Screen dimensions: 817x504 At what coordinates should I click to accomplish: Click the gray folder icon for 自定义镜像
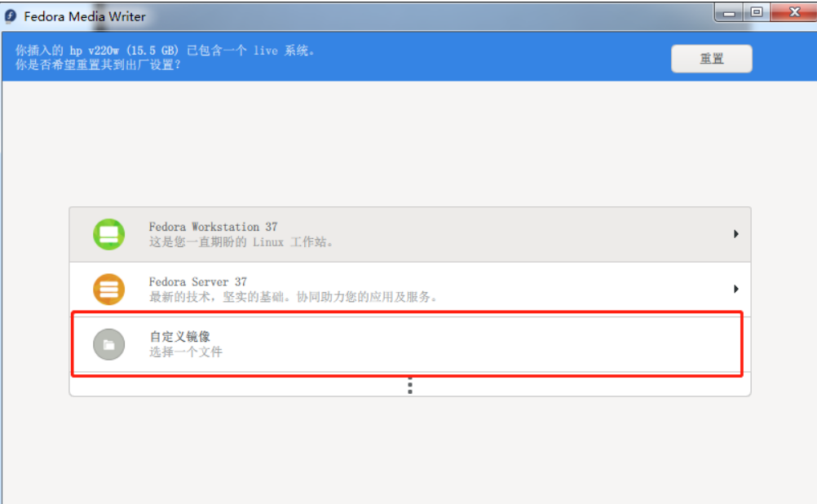click(x=109, y=344)
